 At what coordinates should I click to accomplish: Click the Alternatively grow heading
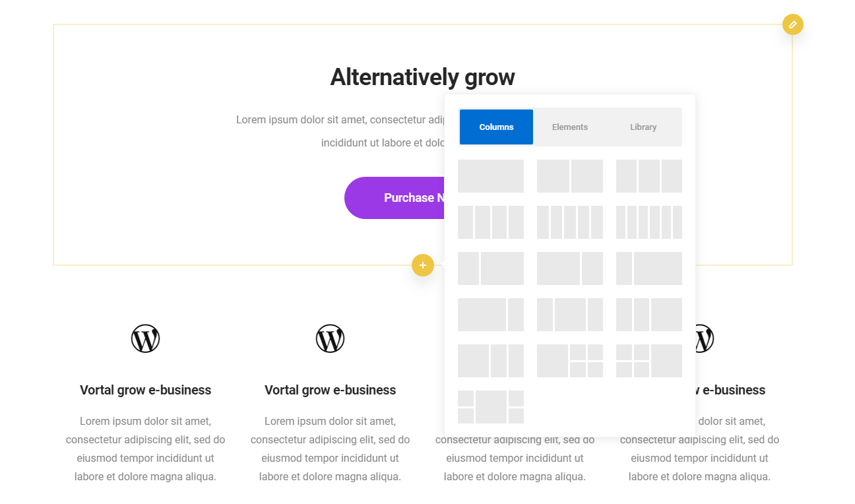coord(422,77)
